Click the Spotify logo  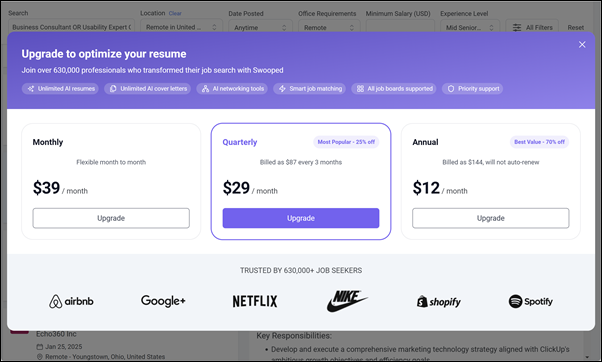[x=531, y=301]
